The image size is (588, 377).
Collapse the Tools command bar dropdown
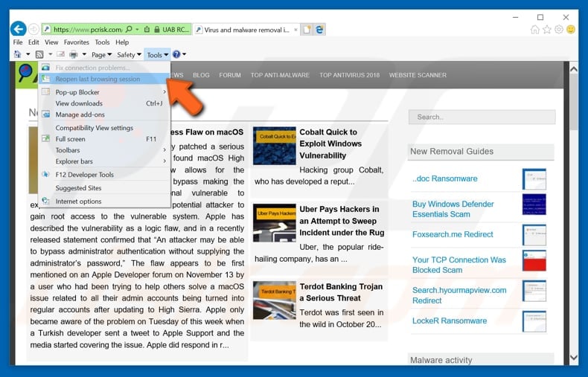[158, 55]
